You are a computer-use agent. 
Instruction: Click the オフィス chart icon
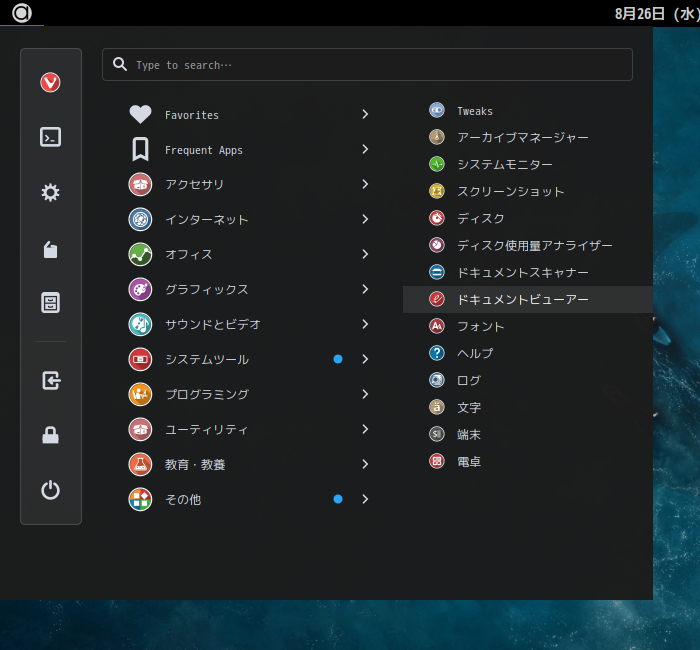coord(140,254)
